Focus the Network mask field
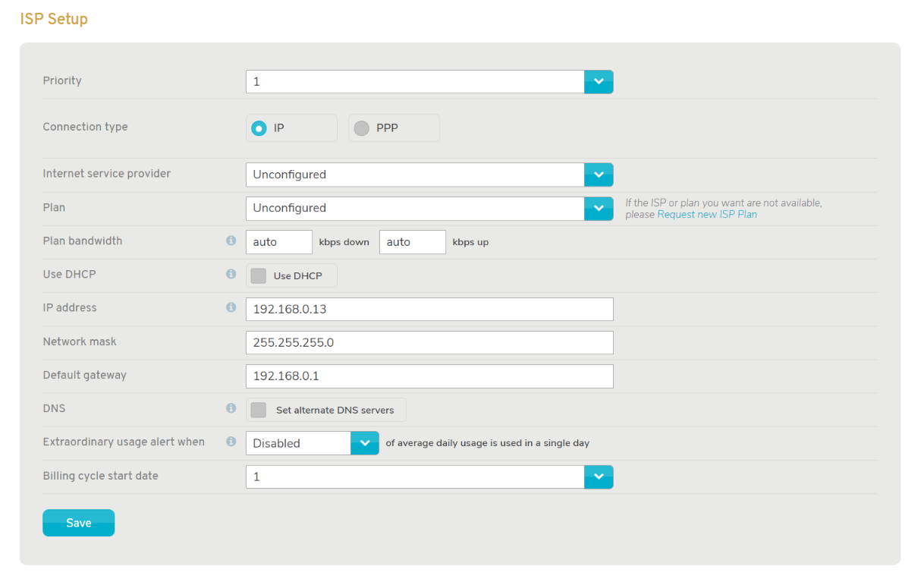This screenshot has height=582, width=924. click(429, 342)
